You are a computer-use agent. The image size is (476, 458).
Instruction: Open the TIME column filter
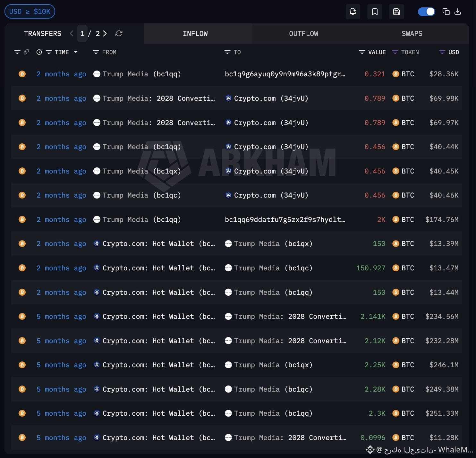pyautogui.click(x=49, y=52)
